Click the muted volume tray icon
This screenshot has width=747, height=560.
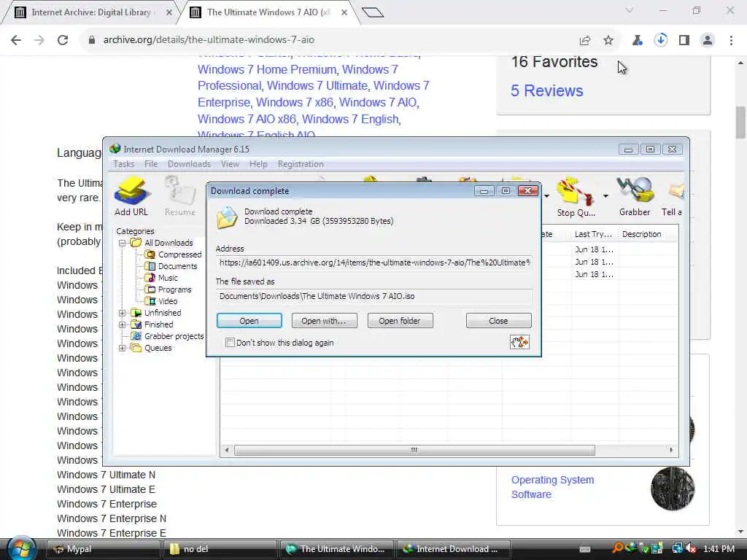692,549
